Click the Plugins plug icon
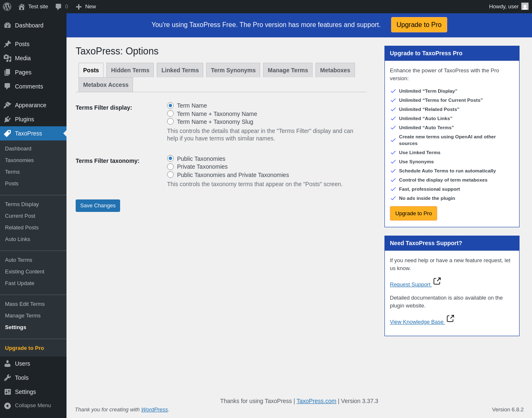Viewport: 532px width, 418px height. [x=7, y=119]
